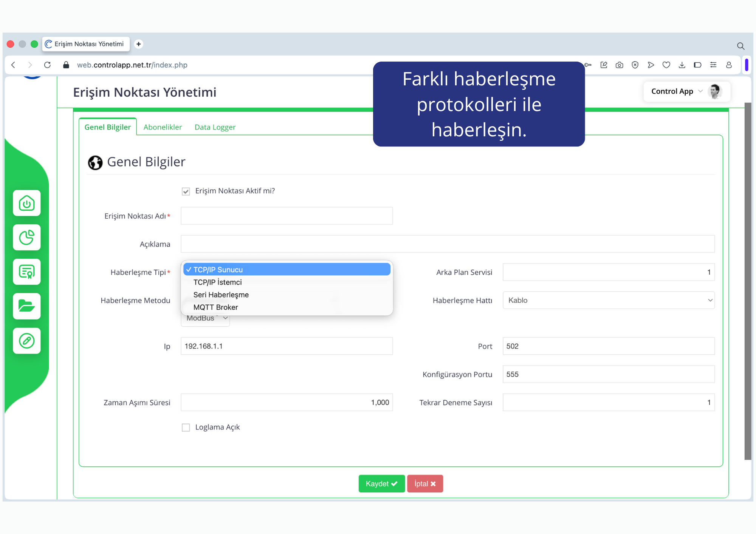Click the browser address bar URL
756x534 pixels.
tap(132, 65)
